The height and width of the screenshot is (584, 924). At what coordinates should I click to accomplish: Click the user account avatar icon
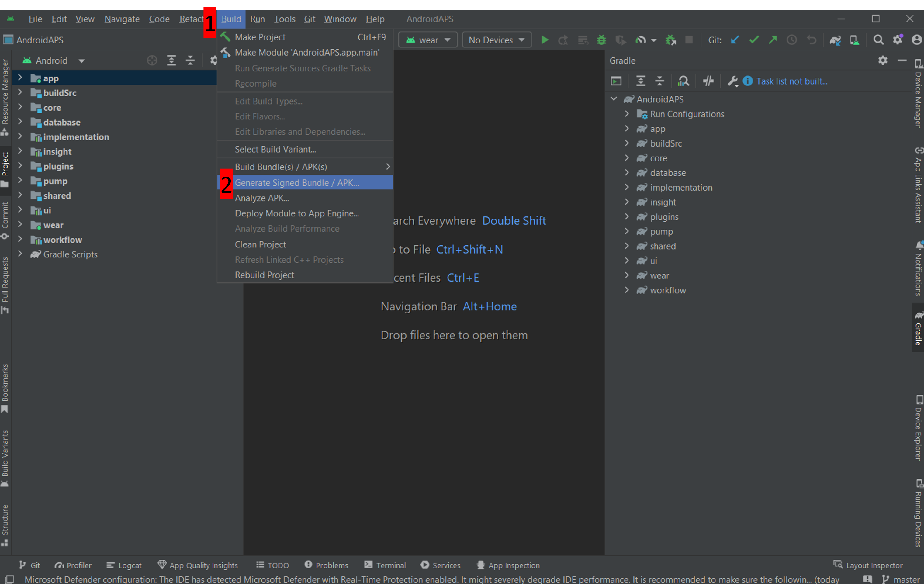coord(917,40)
